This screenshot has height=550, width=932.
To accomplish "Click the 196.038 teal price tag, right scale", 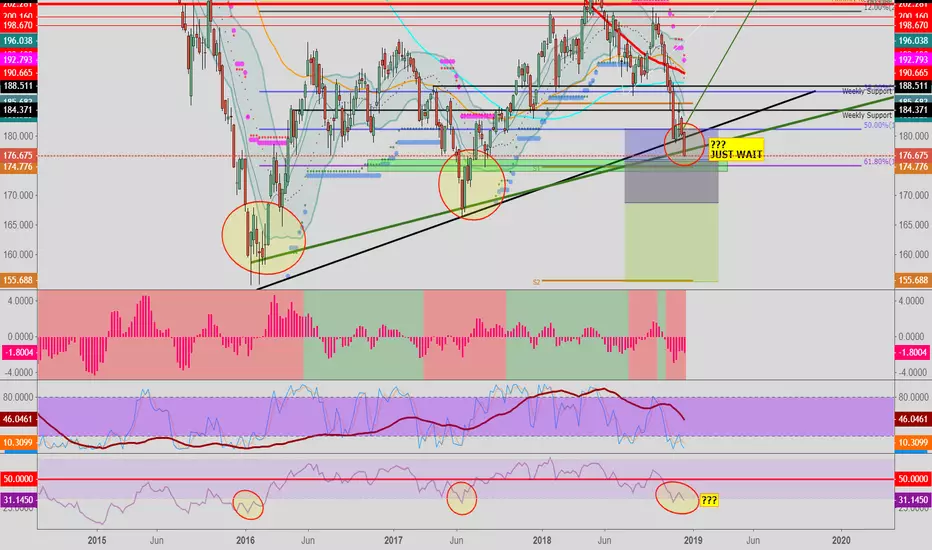I will tap(912, 40).
